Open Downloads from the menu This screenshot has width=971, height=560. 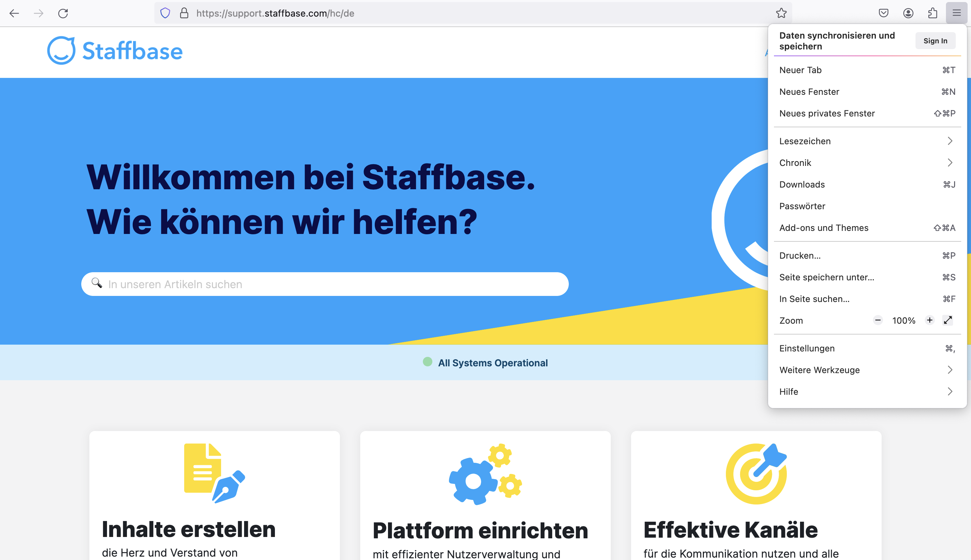[x=867, y=185]
